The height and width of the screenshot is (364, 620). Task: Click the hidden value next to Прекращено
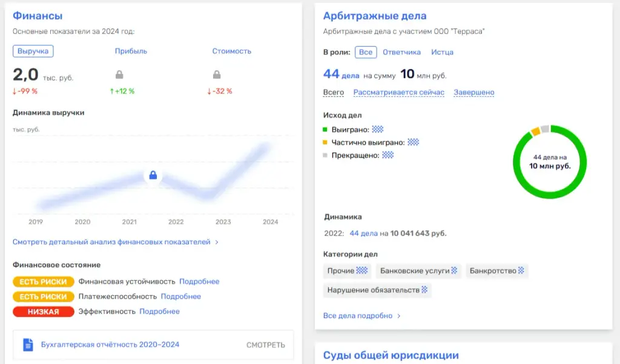(x=388, y=155)
